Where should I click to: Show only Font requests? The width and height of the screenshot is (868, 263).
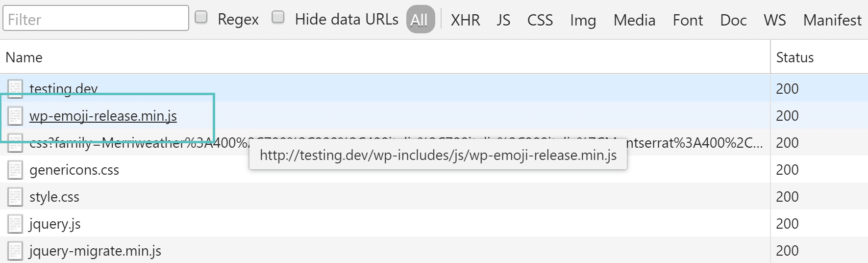point(688,20)
